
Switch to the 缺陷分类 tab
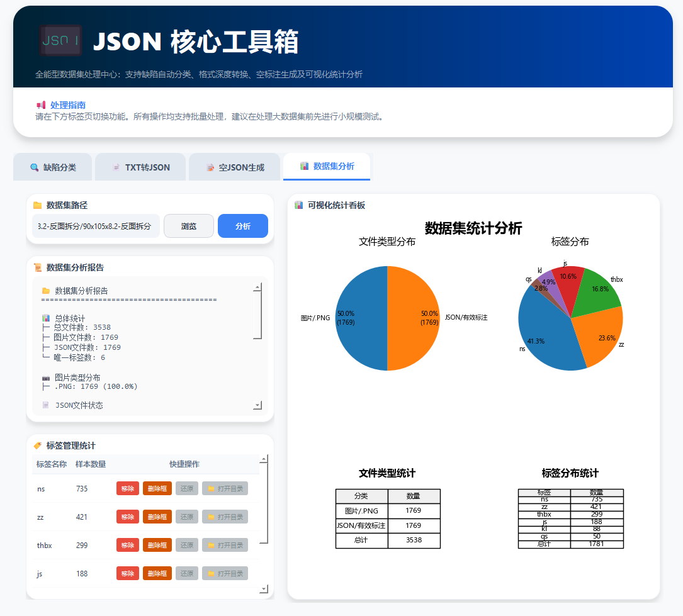click(x=53, y=167)
